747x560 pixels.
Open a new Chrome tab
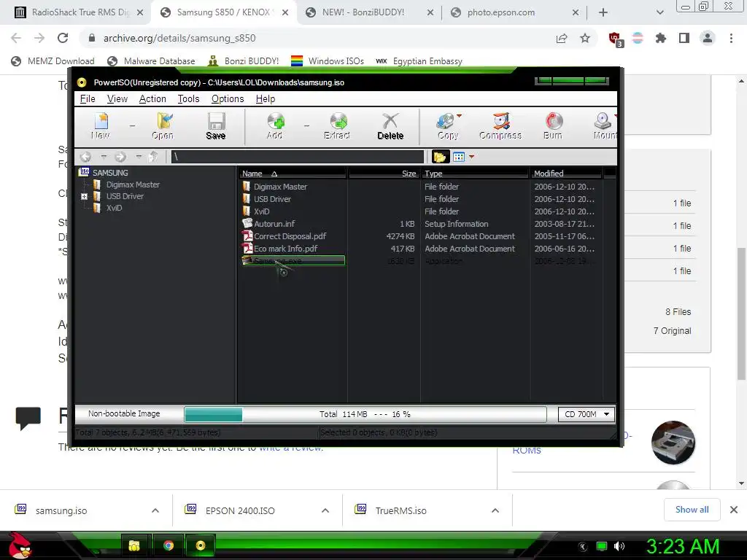[x=603, y=12]
